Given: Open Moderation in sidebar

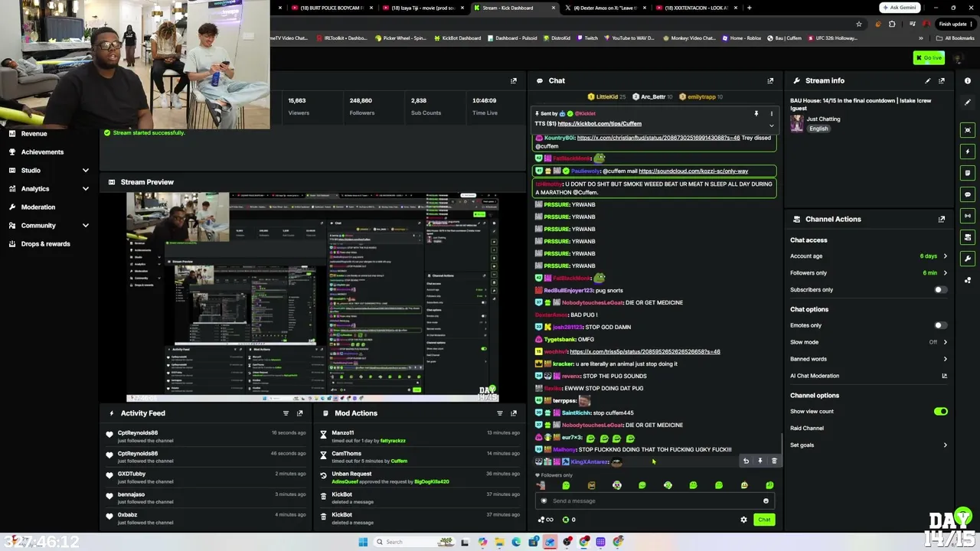Looking at the screenshot, I should click(38, 207).
